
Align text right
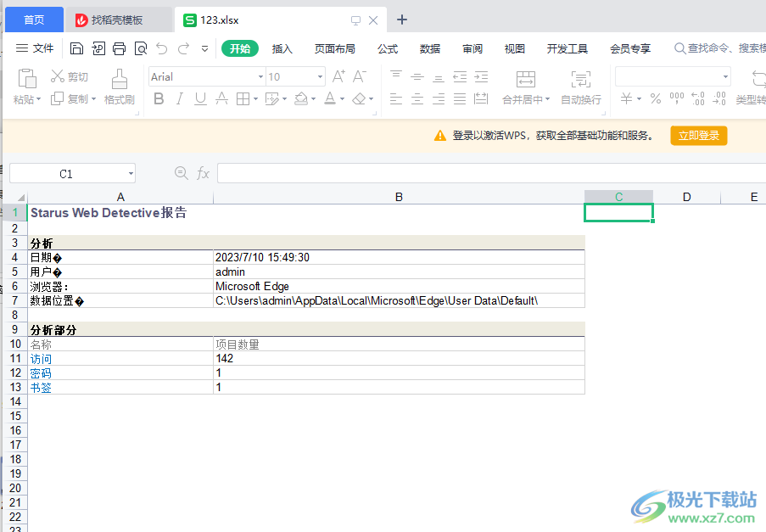click(x=439, y=98)
